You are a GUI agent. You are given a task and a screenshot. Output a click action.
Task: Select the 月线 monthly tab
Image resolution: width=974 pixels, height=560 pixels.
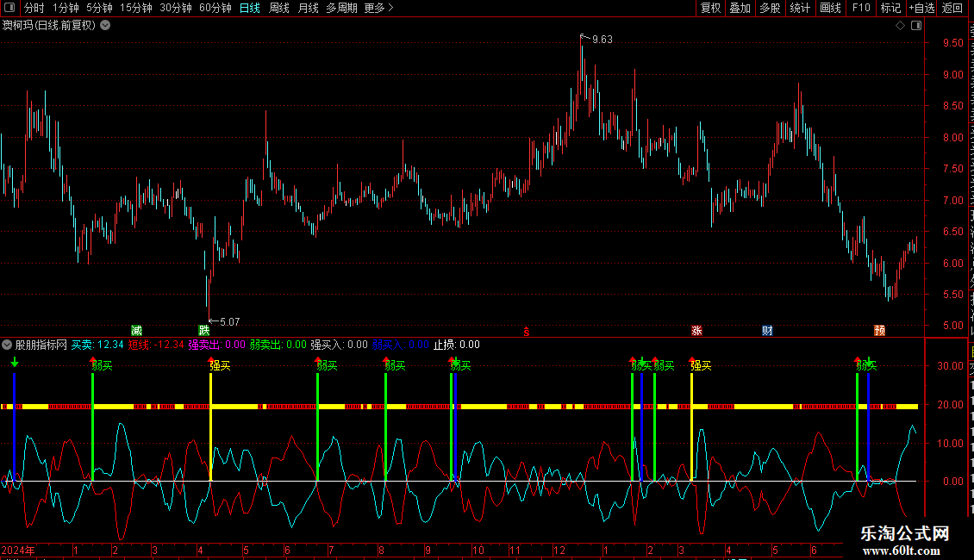click(308, 8)
